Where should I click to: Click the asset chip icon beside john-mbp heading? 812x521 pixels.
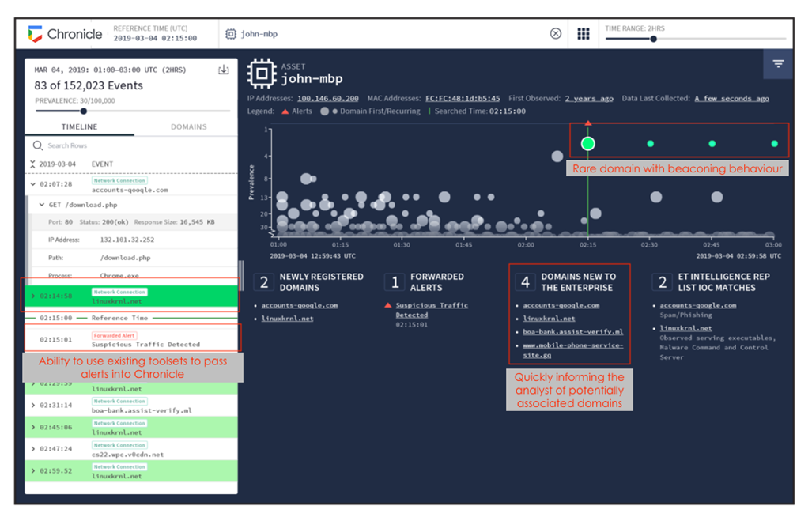pyautogui.click(x=262, y=73)
